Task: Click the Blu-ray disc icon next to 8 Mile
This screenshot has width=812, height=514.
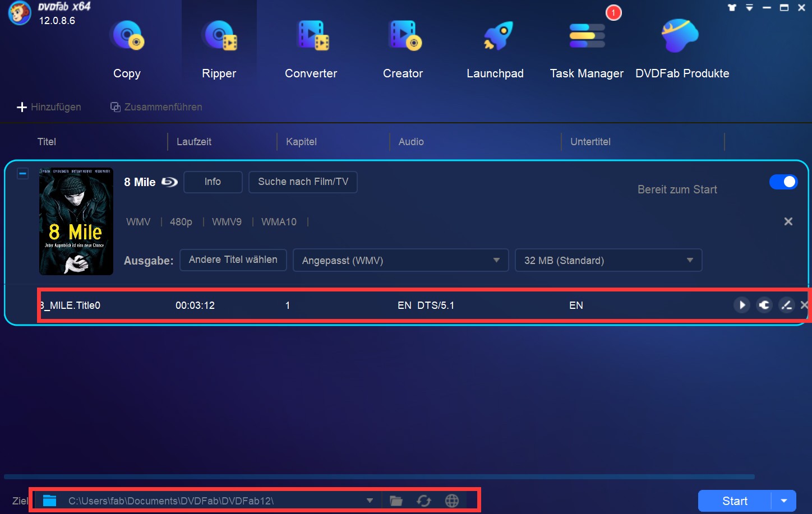Action: coord(169,182)
